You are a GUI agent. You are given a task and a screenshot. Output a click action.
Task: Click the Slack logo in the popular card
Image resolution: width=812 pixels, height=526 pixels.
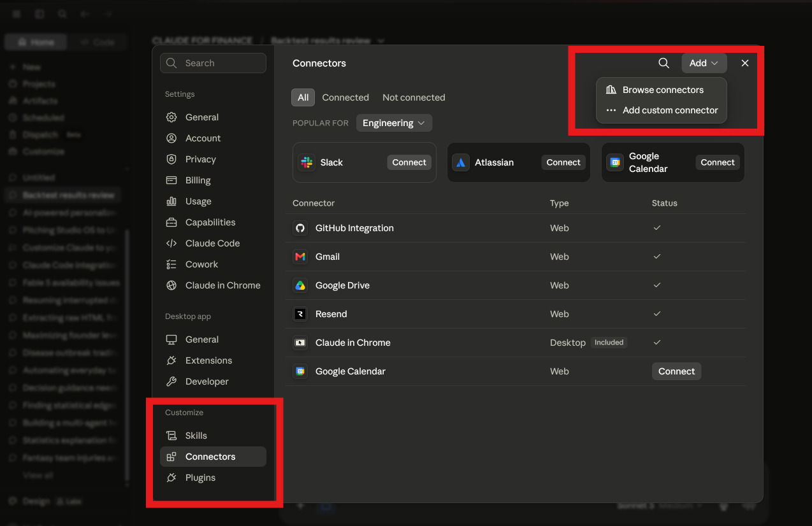click(x=307, y=162)
